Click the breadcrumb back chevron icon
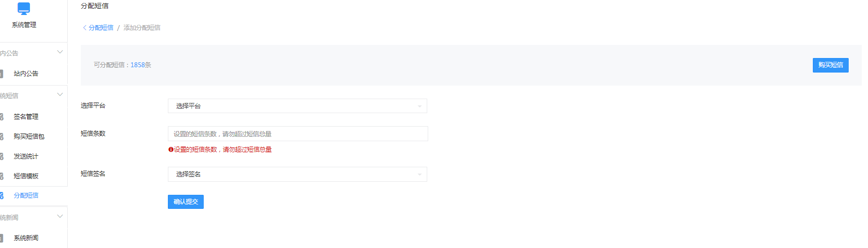 85,28
